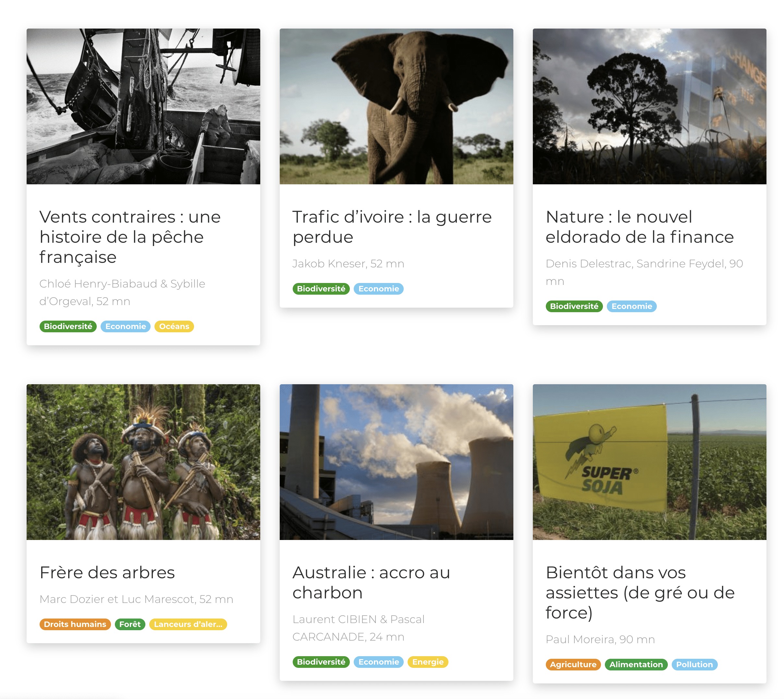Select the Océans tag
784x699 pixels.
(x=174, y=326)
